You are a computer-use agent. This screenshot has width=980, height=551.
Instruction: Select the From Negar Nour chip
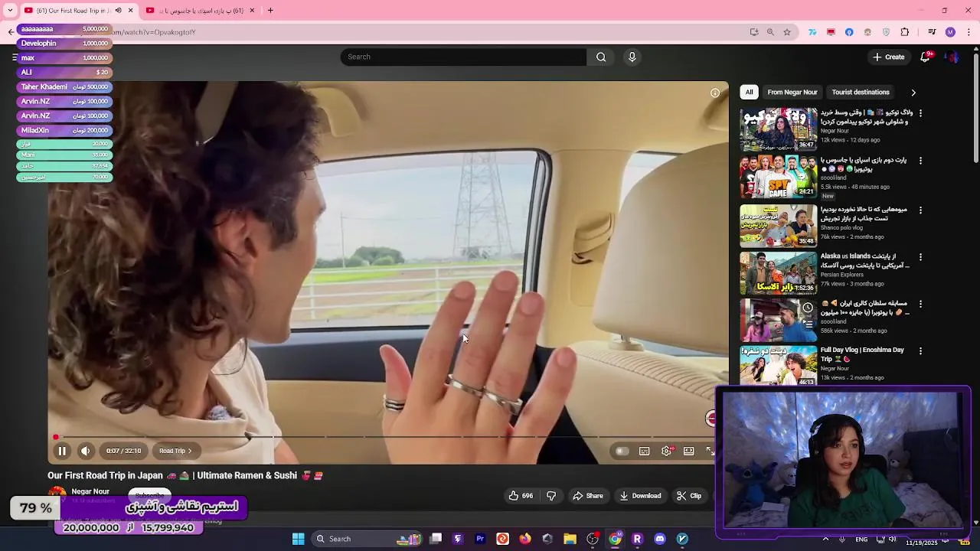[792, 92]
